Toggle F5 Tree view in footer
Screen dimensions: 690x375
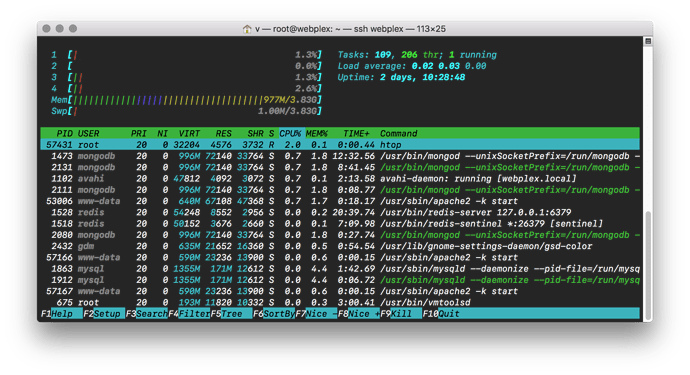pos(231,313)
